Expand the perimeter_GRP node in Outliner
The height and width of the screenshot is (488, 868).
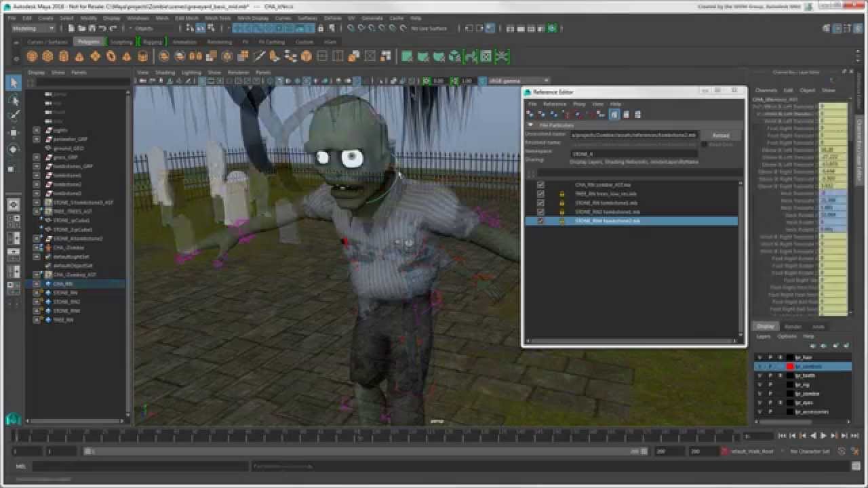pyautogui.click(x=37, y=139)
